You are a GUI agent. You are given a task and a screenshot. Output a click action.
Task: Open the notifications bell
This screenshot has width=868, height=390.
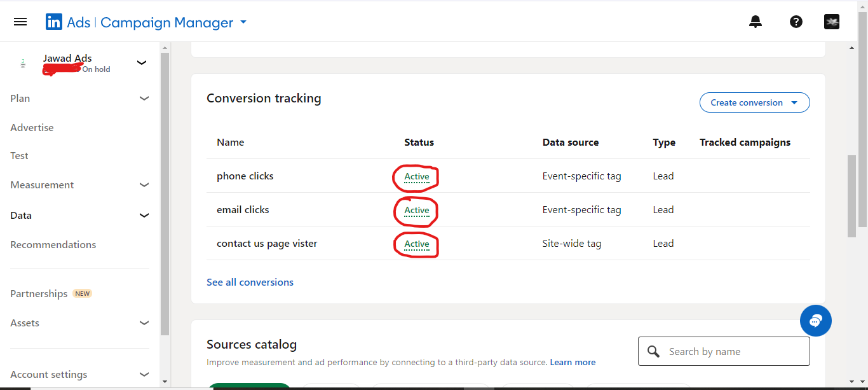(756, 22)
